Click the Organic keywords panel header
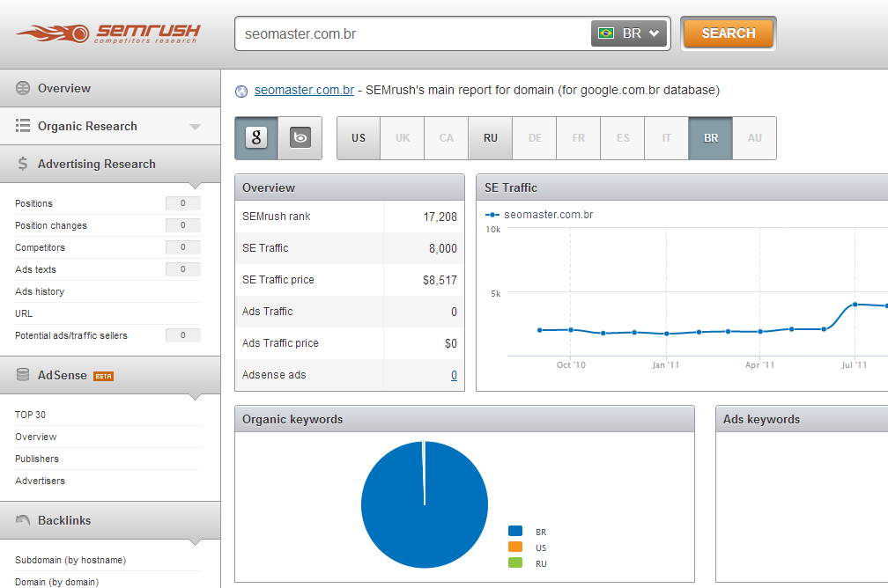 pos(464,419)
